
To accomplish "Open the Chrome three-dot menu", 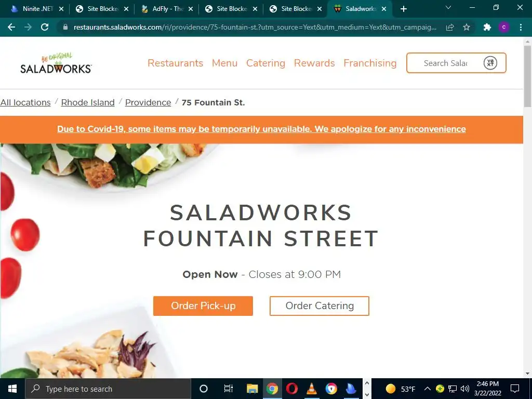I will 521,27.
